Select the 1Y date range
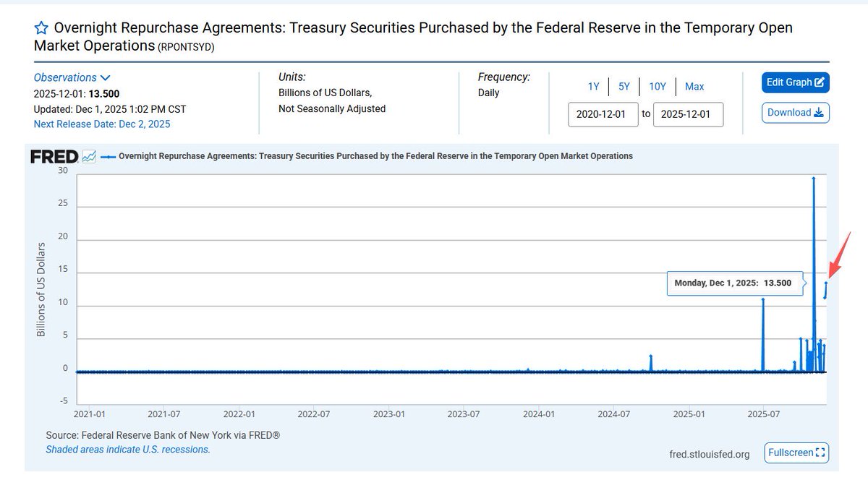 coord(593,86)
